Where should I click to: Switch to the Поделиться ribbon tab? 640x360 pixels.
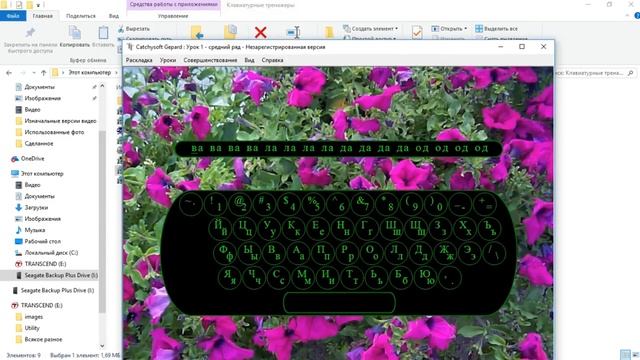81,16
